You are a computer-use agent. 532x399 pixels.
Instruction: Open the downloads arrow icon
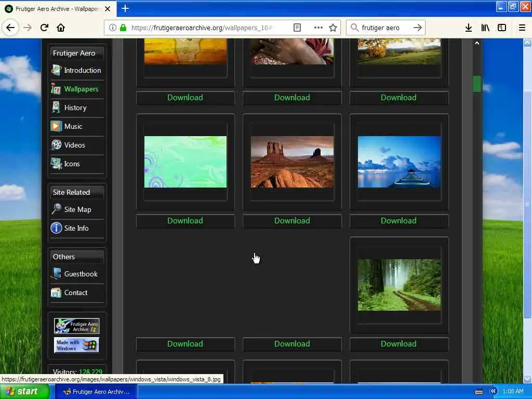[469, 28]
